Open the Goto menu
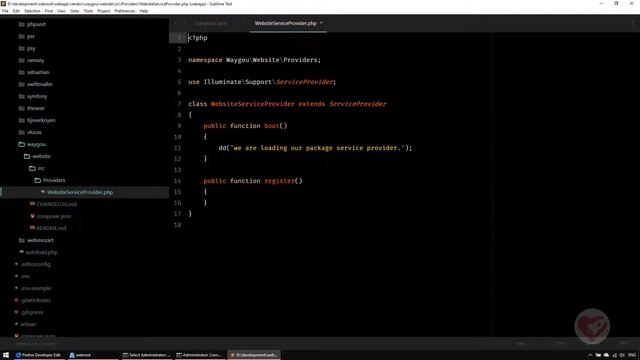This screenshot has height=360, width=640. (x=75, y=11)
